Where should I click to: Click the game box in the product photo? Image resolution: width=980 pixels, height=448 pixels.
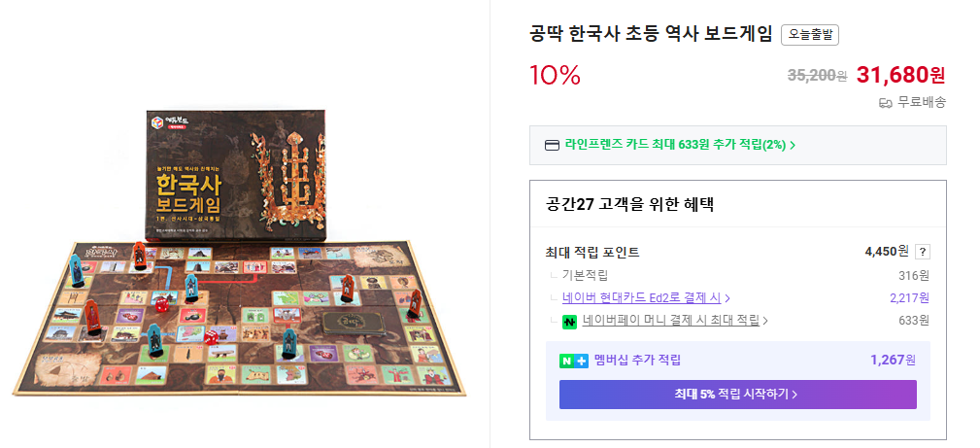[x=235, y=176]
